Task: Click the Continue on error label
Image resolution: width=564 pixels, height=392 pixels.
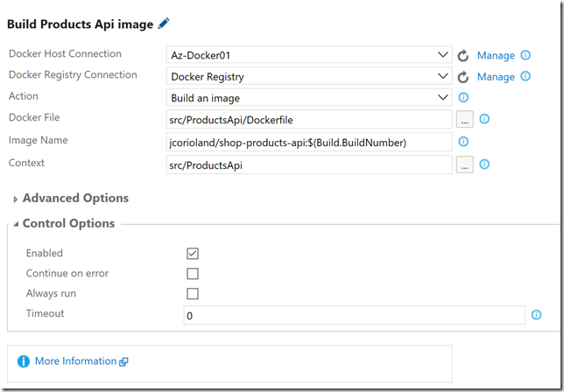Action: pos(67,273)
